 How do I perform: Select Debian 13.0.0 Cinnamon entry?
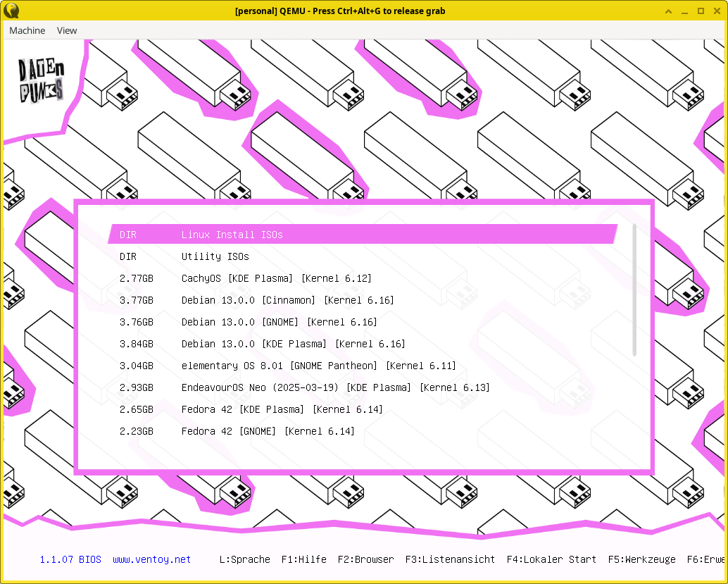coord(287,300)
